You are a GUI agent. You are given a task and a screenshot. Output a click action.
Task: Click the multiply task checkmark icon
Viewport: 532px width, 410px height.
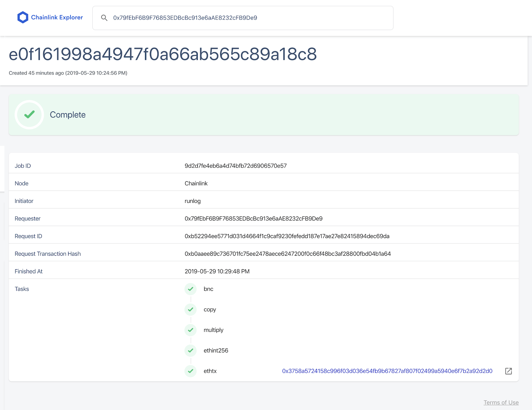click(191, 330)
